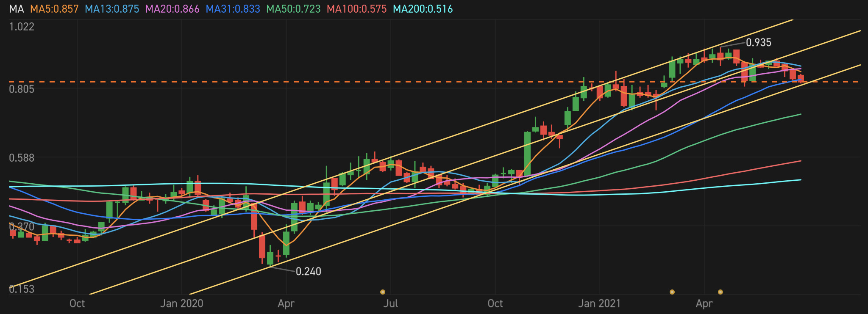Click the event marker dot after Apr 2021
This screenshot has width=868, height=314.
tap(720, 292)
